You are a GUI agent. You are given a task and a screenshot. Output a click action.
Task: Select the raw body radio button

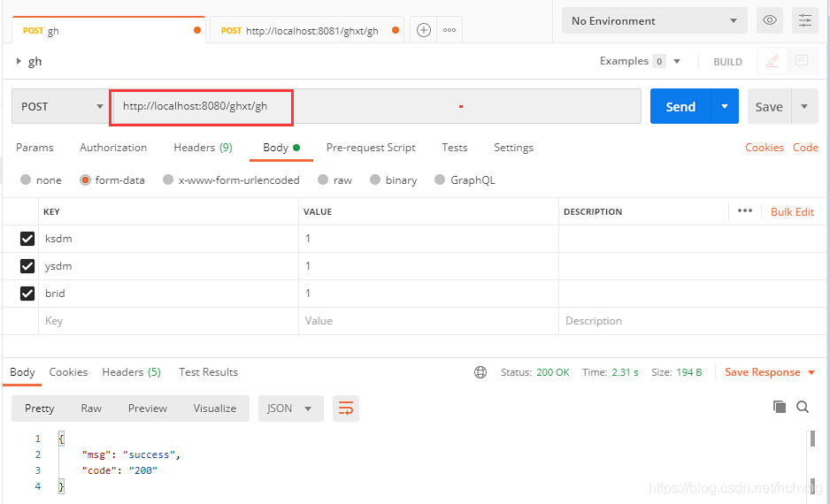[x=323, y=179]
